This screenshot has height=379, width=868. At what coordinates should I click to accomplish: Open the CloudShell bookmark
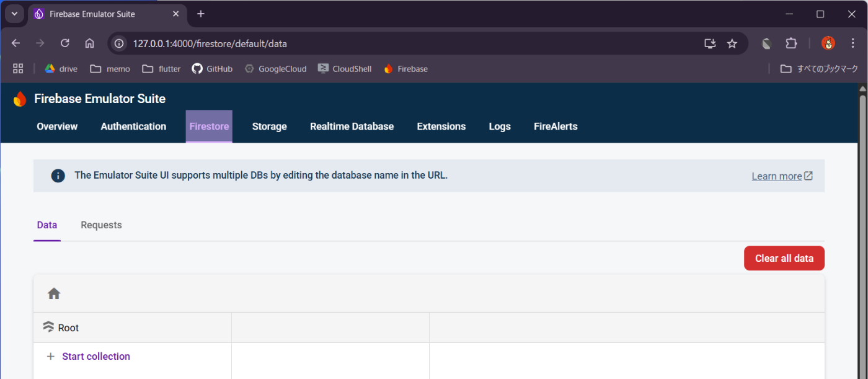point(345,69)
